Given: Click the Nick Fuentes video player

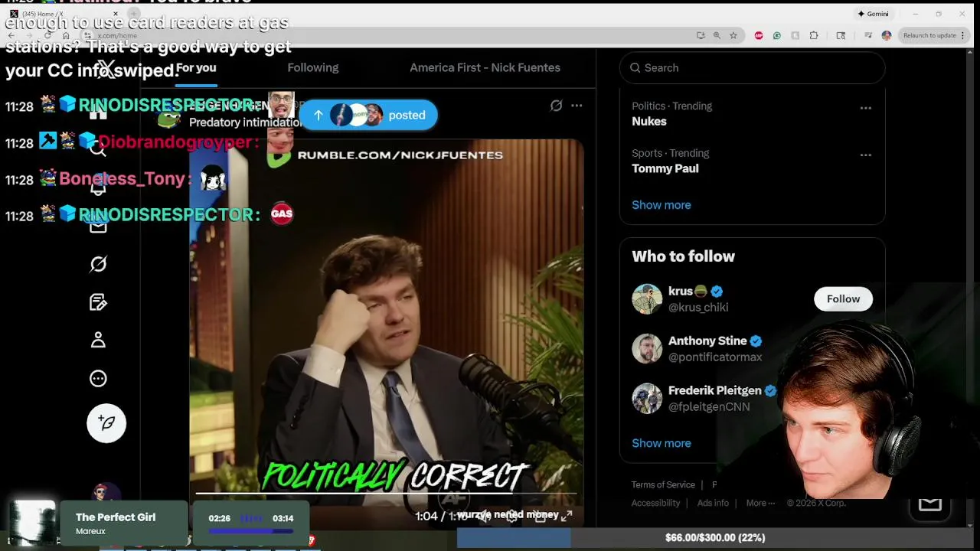Looking at the screenshot, I should [x=387, y=333].
